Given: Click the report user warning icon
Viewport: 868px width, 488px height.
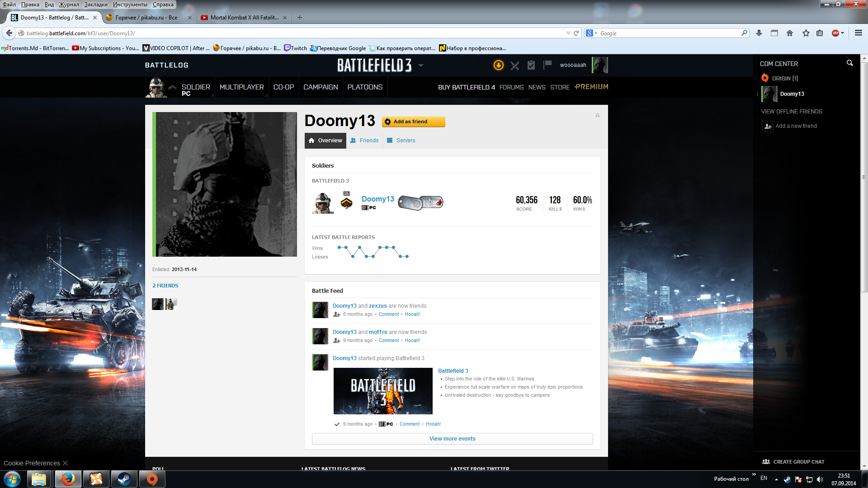Looking at the screenshot, I should pos(597,115).
